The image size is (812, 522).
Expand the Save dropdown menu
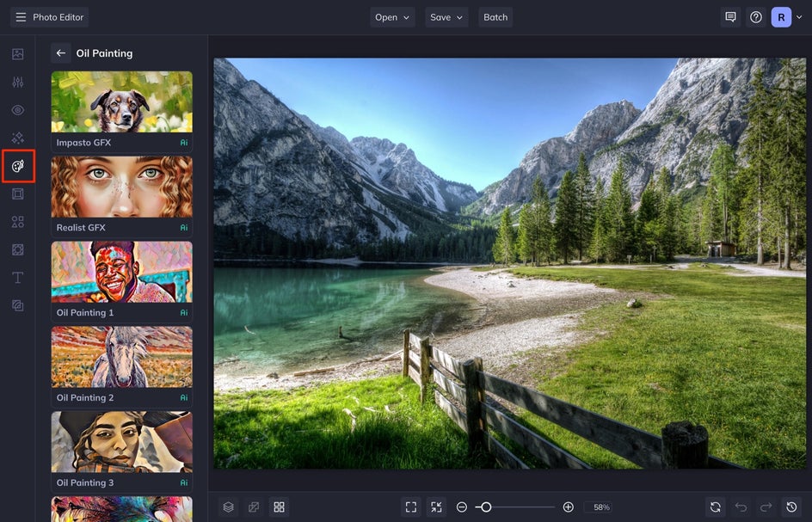pos(446,17)
